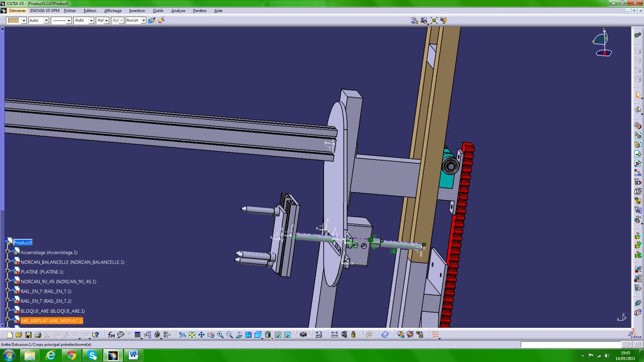This screenshot has height=362, width=644.
Task: Click the Design Table icon
Action: click(137, 335)
